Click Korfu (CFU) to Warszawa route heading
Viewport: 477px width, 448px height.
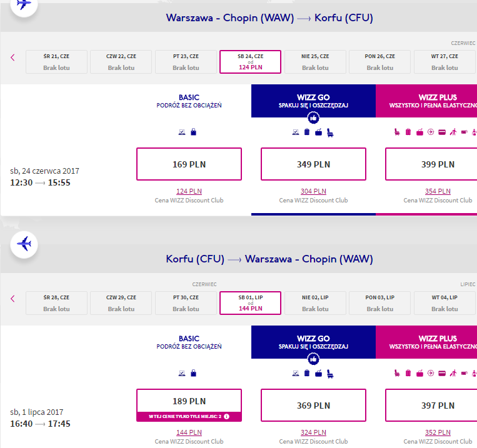pyautogui.click(x=269, y=259)
